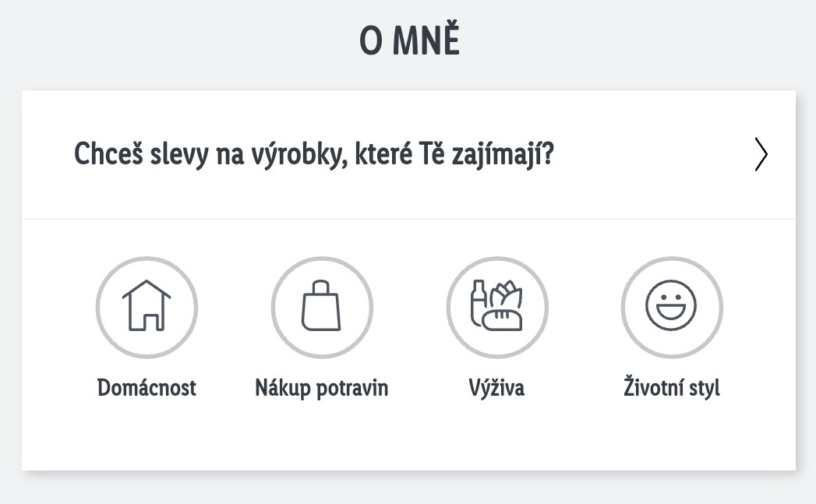This screenshot has height=504, width=816.
Task: Select the Nákup potravin text label
Action: click(x=322, y=389)
